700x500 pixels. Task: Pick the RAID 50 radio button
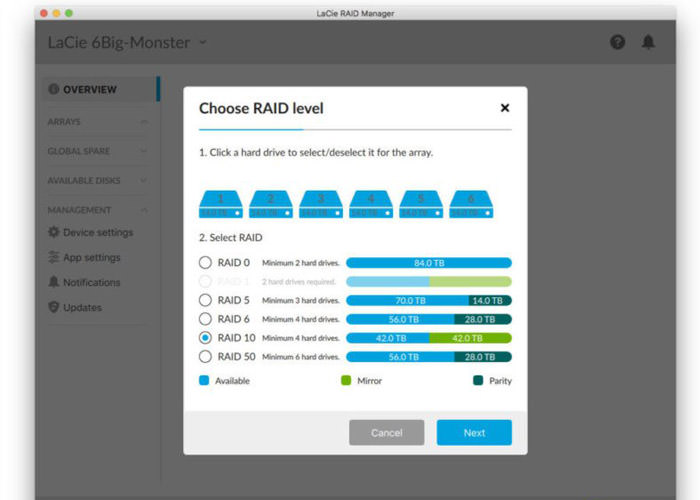[x=205, y=357]
